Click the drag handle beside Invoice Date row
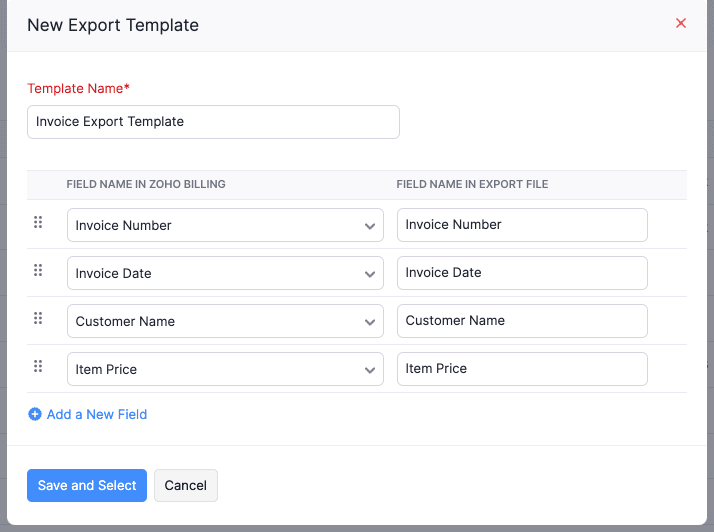This screenshot has width=714, height=532. (x=38, y=270)
